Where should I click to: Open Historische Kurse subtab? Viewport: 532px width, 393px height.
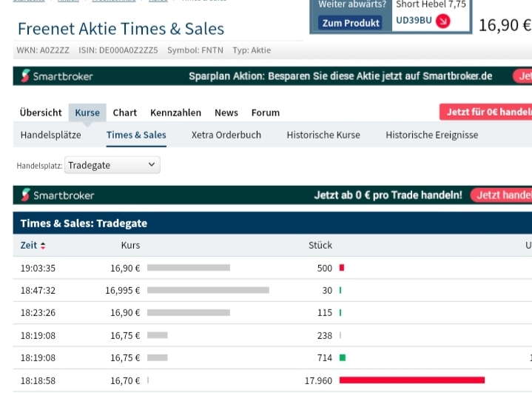[x=323, y=135]
